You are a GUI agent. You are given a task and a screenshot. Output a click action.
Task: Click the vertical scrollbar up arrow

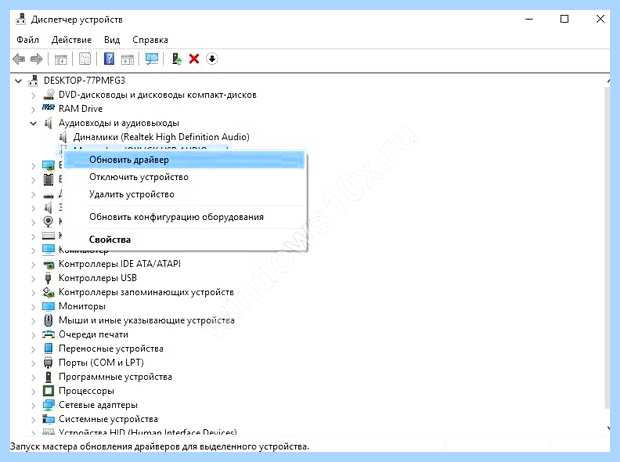click(x=607, y=81)
